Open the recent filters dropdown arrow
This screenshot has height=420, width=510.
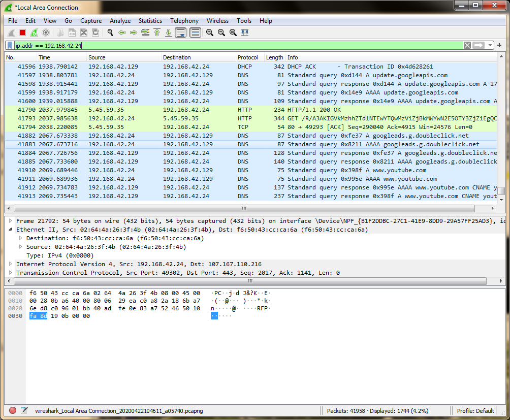[x=490, y=46]
